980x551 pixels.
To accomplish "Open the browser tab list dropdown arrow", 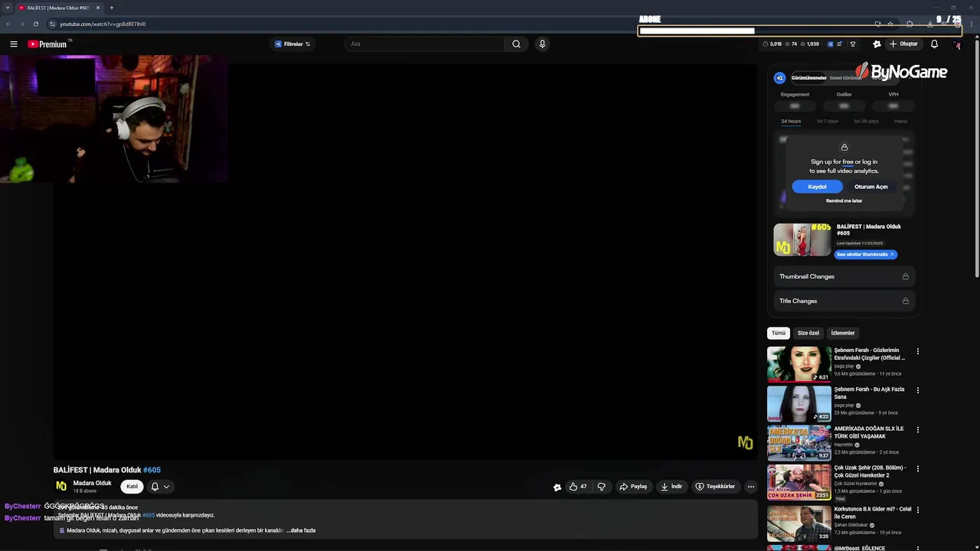I will [x=8, y=8].
